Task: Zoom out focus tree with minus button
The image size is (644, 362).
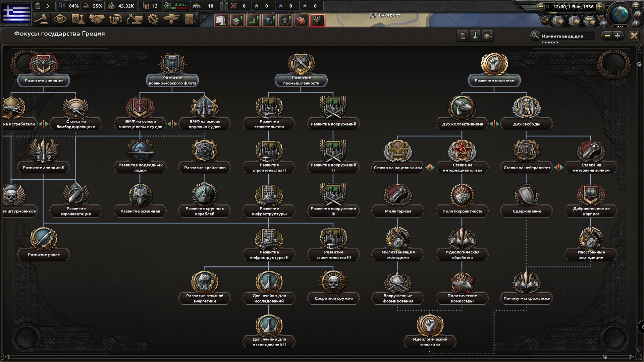Action: (x=607, y=36)
